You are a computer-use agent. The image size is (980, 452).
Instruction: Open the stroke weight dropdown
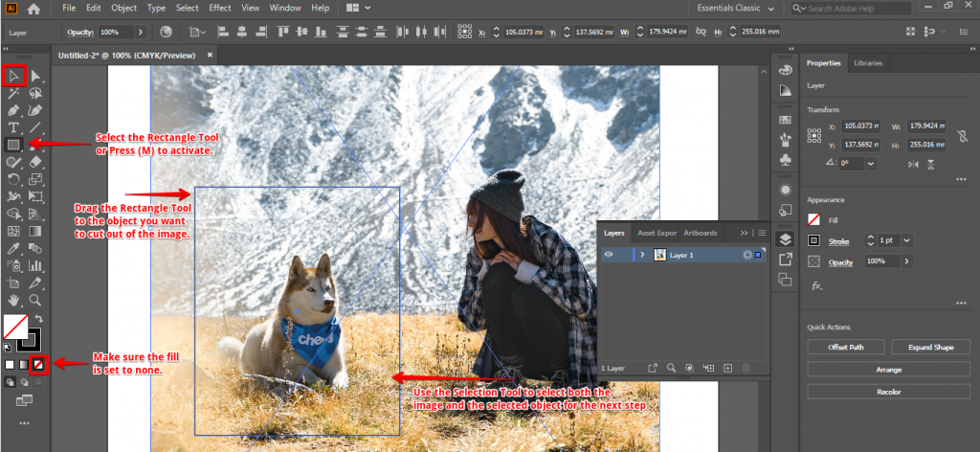point(906,240)
